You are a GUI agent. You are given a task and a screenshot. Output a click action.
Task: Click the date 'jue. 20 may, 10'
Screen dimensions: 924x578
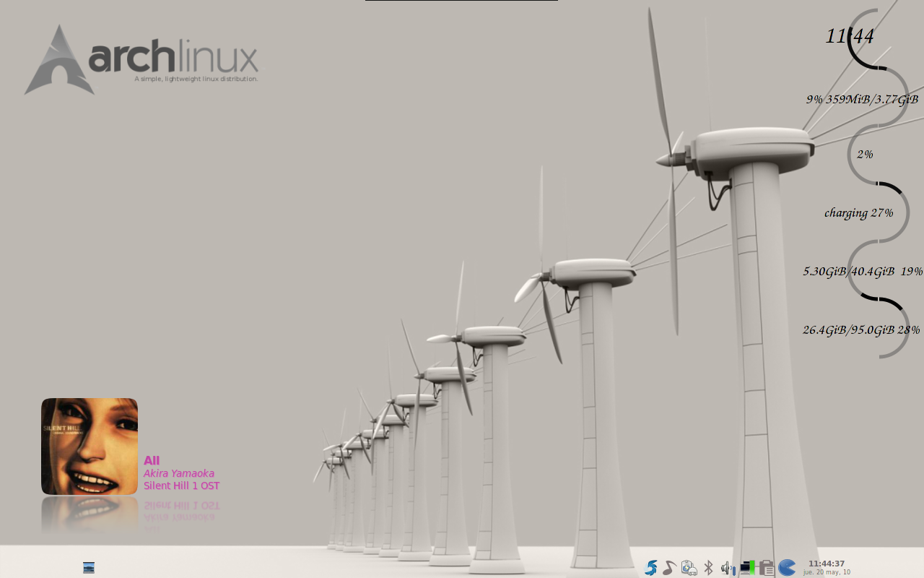(x=827, y=571)
